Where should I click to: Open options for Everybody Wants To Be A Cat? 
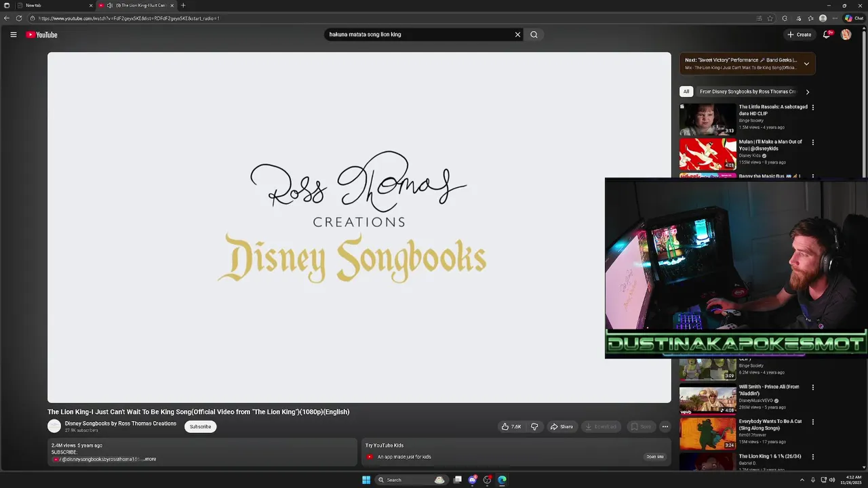pyautogui.click(x=813, y=422)
